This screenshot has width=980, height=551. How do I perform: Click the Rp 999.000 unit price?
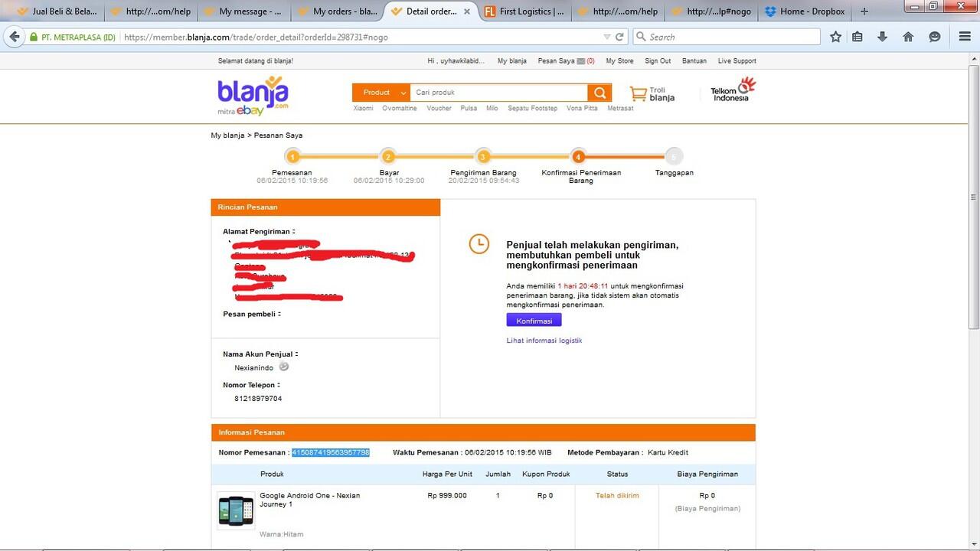[447, 496]
